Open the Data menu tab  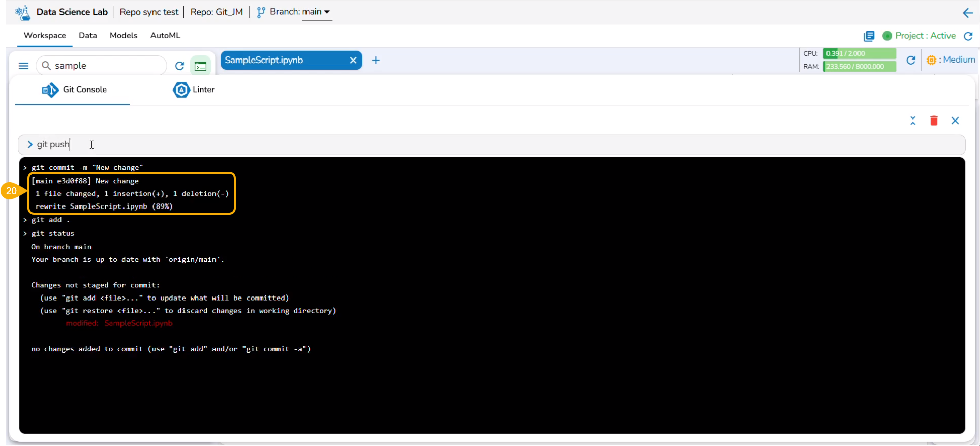click(88, 35)
